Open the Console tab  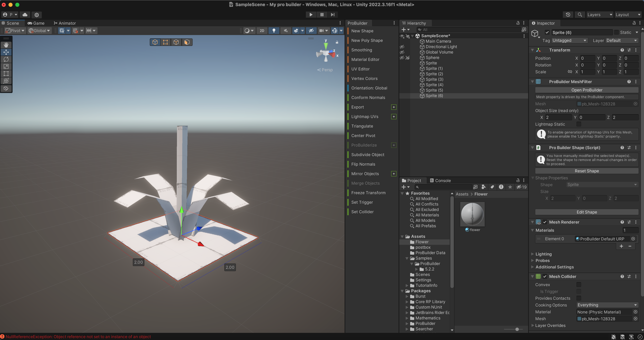(440, 181)
